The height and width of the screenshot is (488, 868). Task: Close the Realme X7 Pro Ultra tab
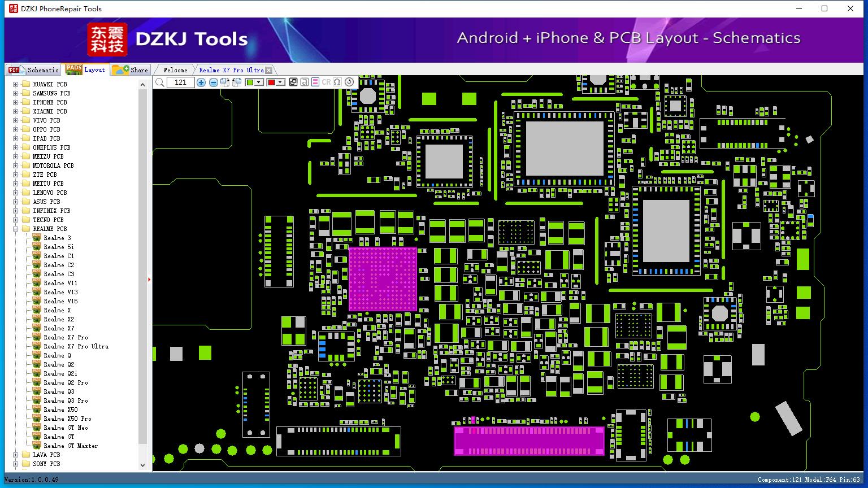coord(269,71)
